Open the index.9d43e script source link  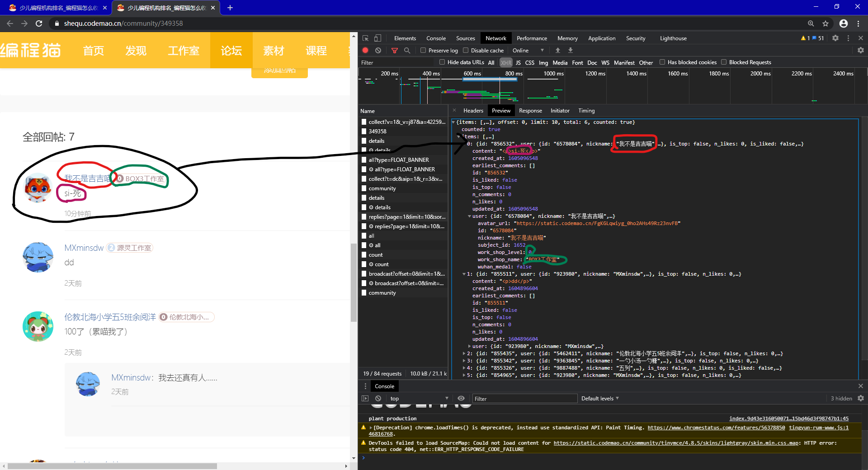[789, 418]
